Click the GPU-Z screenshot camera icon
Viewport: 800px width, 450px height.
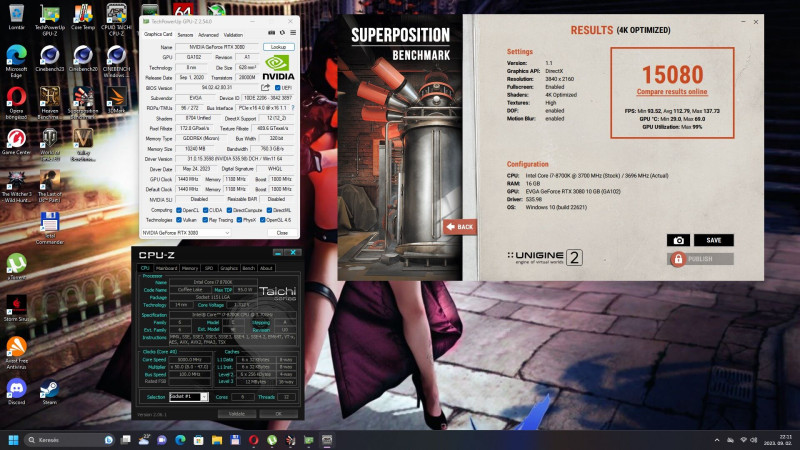point(271,33)
